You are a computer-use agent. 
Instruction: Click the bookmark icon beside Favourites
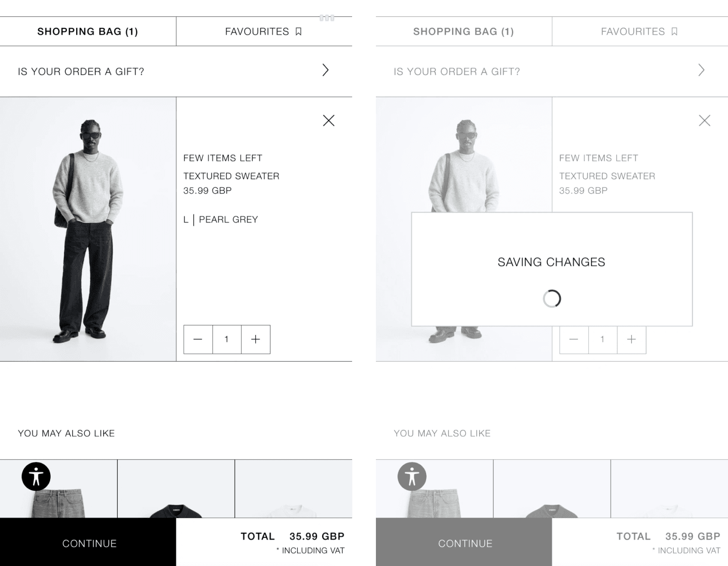(298, 32)
